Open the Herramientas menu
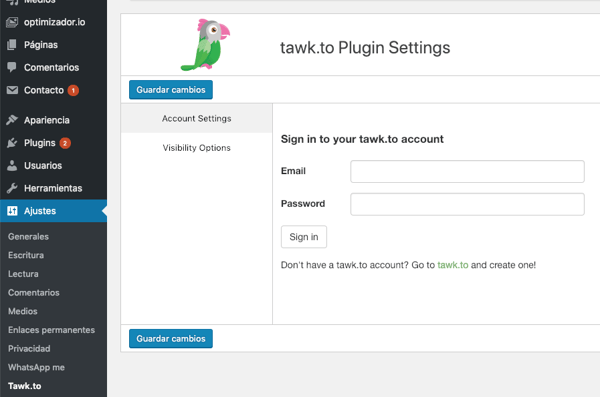 pyautogui.click(x=54, y=188)
